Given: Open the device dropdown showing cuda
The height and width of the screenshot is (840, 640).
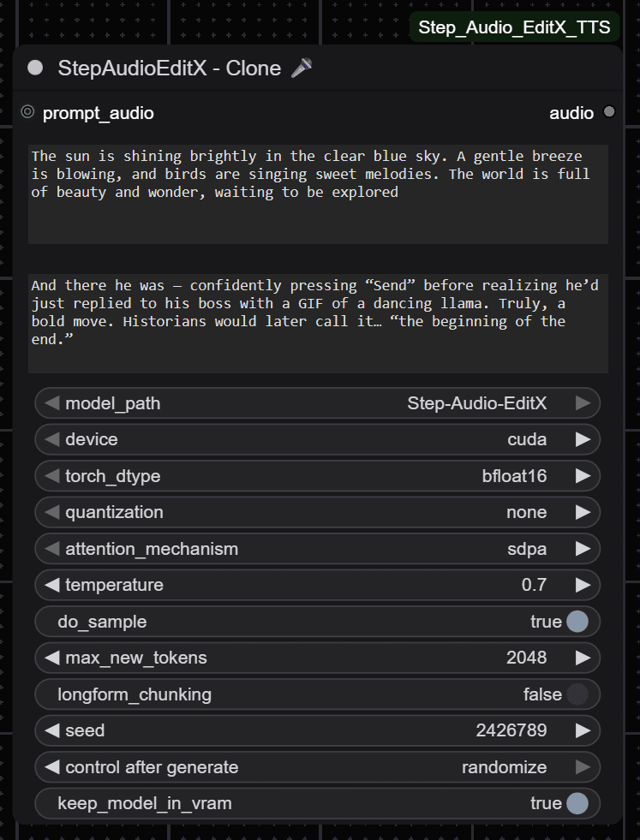Looking at the screenshot, I should click(317, 439).
